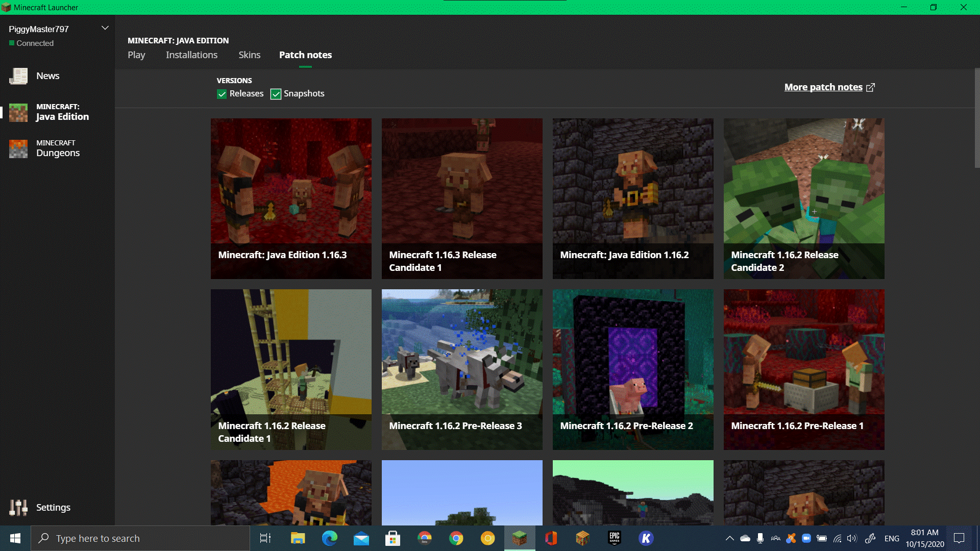Screen dimensions: 980x551
Task: Switch to the Installations tab
Action: click(191, 55)
